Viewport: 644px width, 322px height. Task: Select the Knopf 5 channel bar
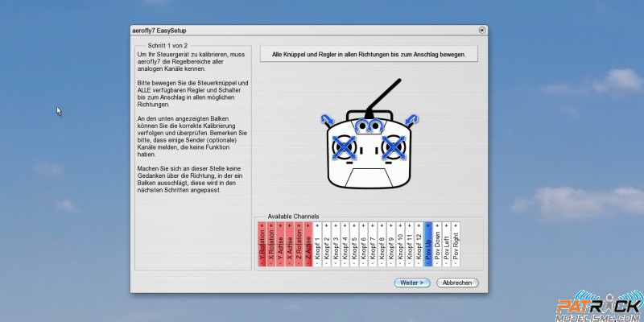click(x=354, y=244)
